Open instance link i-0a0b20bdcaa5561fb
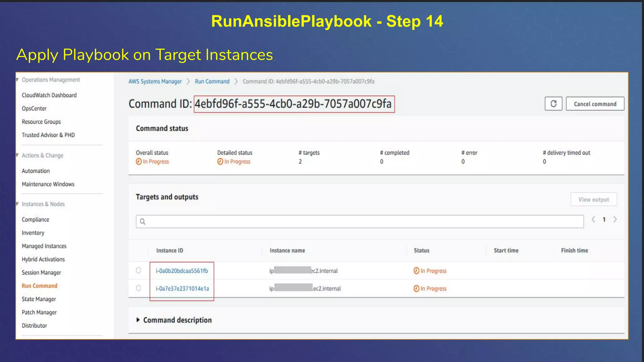 point(182,271)
